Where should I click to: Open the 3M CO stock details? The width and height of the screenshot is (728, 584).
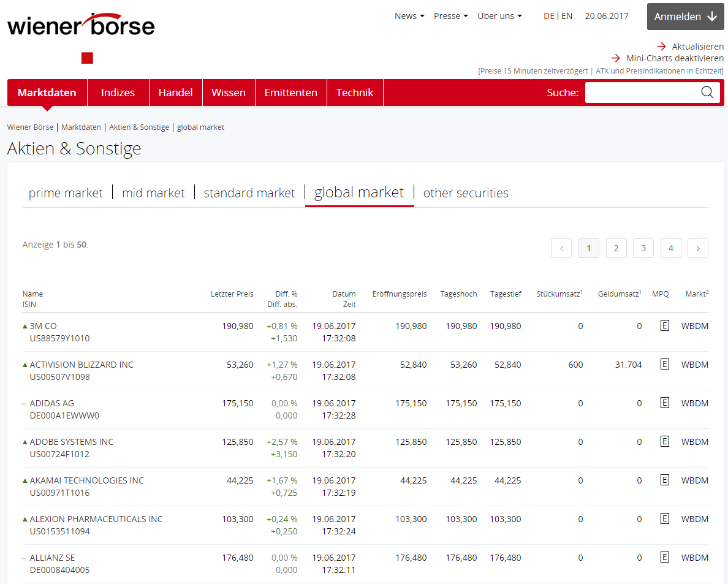coord(43,326)
